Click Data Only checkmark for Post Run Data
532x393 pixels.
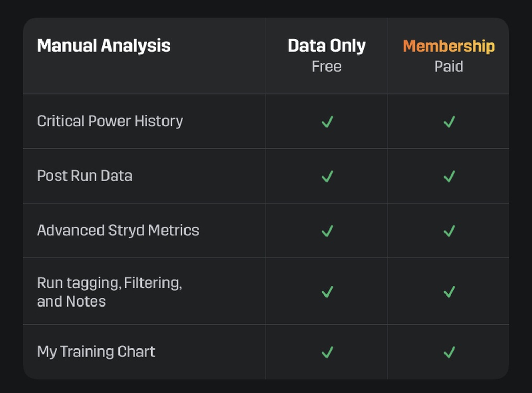328,176
